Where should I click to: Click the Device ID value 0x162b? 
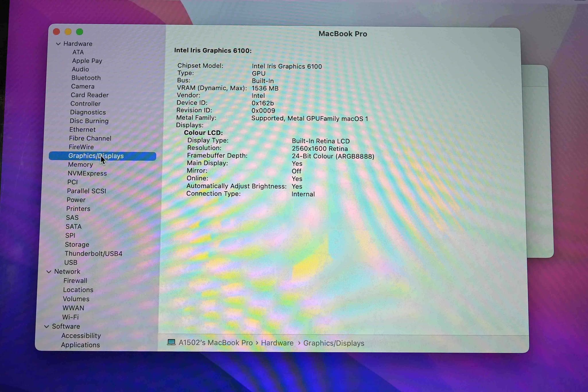263,103
